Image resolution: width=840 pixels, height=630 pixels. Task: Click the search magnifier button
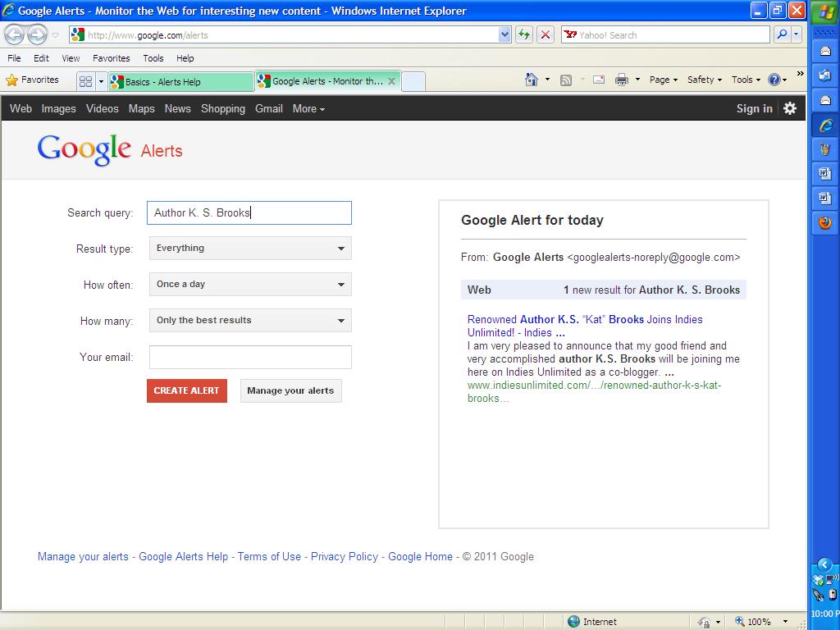point(782,34)
